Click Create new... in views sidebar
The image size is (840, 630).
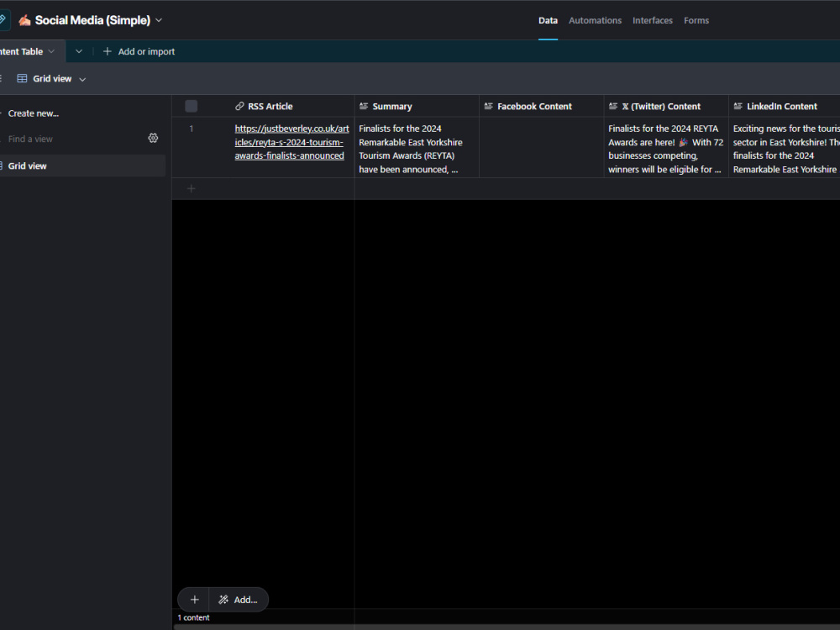[34, 113]
